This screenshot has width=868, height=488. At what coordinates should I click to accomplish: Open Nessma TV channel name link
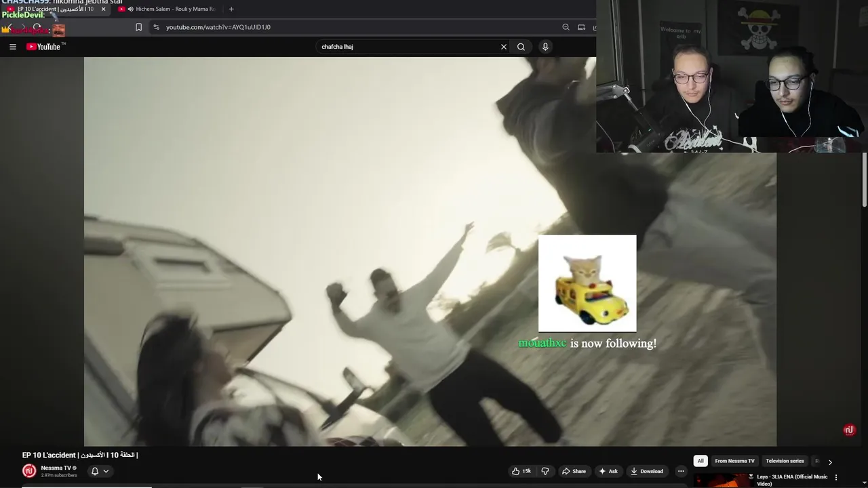point(56,468)
